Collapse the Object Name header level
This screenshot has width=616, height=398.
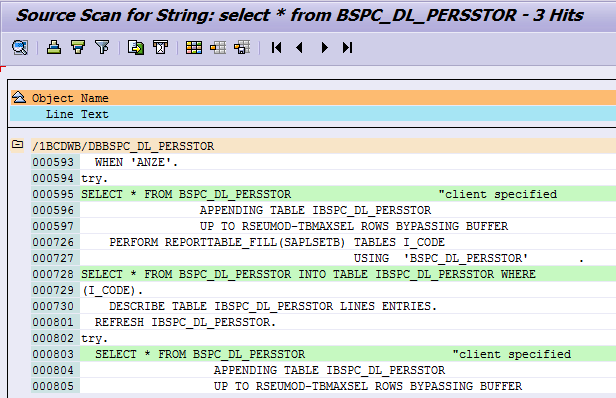pos(18,97)
